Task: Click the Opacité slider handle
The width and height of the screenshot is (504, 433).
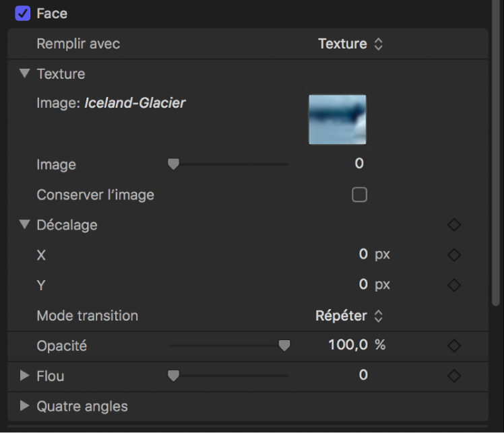Action: pyautogui.click(x=284, y=345)
